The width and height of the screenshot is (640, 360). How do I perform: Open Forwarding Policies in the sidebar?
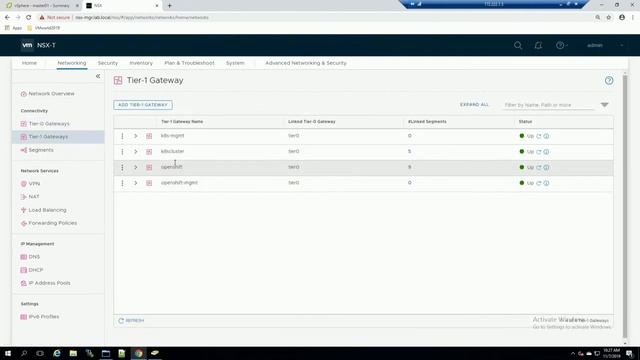[x=49, y=223]
